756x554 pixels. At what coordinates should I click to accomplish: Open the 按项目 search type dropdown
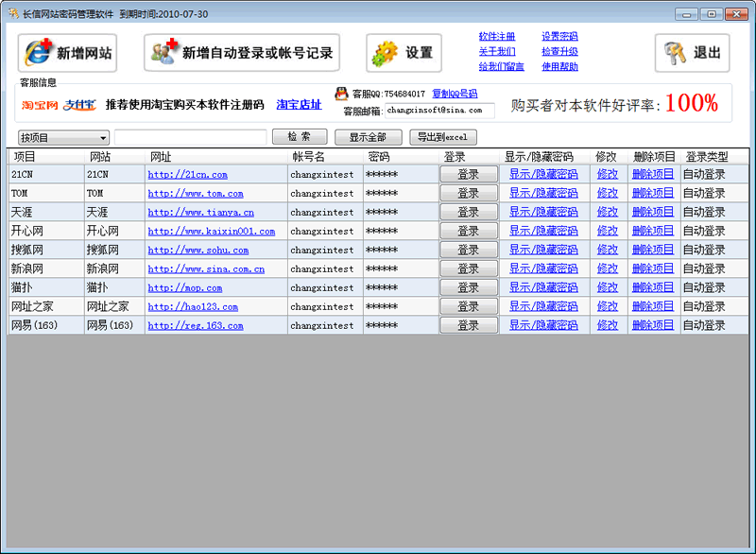[x=63, y=138]
